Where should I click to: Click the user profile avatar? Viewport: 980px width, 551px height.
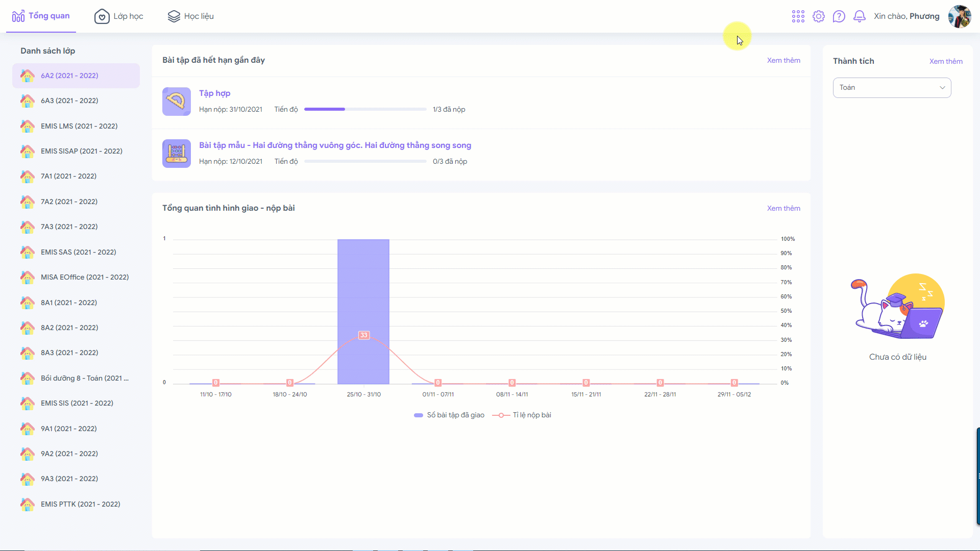960,16
